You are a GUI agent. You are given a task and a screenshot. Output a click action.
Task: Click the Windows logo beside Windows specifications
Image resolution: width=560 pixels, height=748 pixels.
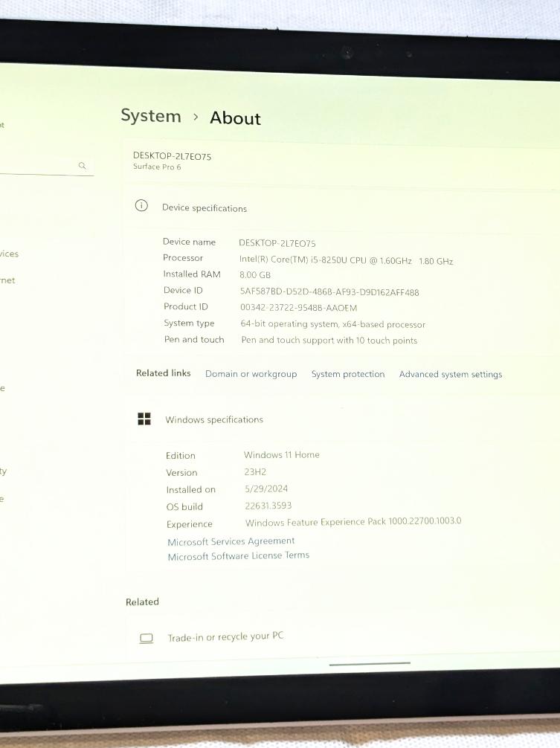[144, 419]
